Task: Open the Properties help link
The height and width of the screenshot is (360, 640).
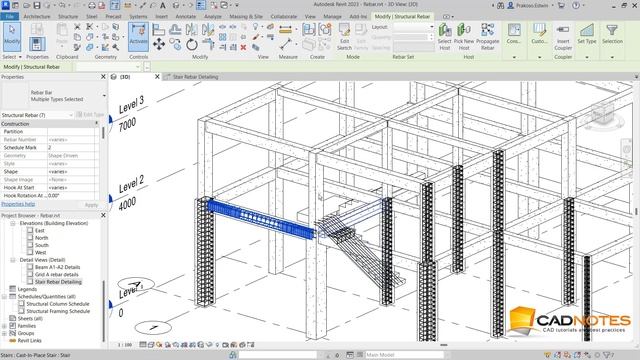Action: click(x=18, y=204)
